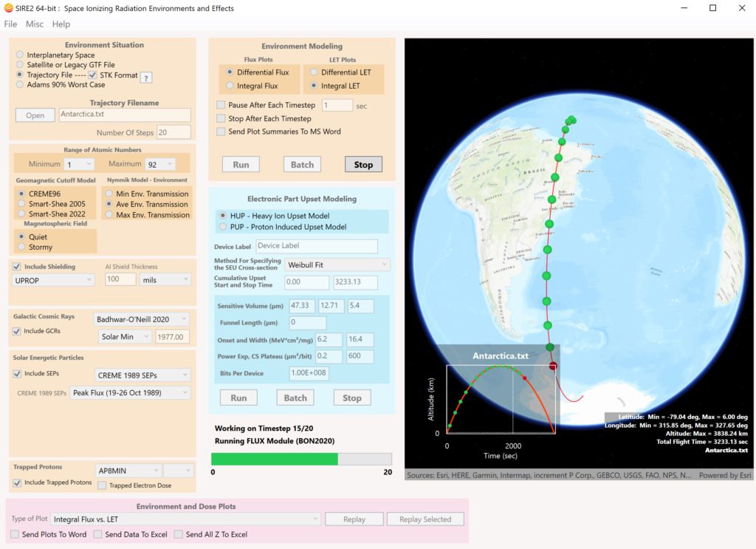Open the Type of Plot dropdown
Viewport: 756px width, 549px height.
coord(185,519)
